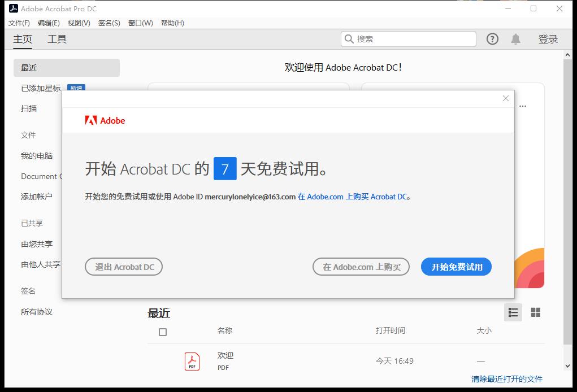
Task: Click the 大小 column header
Action: 484,330
